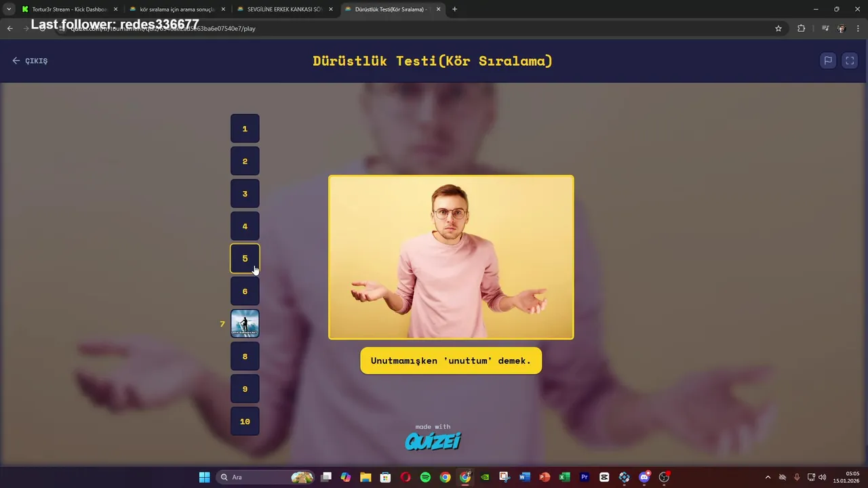Open Task View on taskbar

(326, 477)
